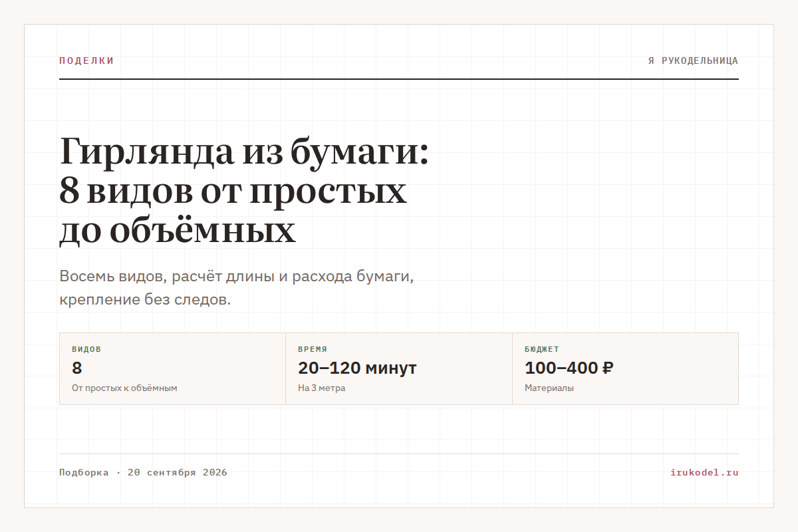
Task: Click the caption На 3 метра
Action: [x=321, y=388]
